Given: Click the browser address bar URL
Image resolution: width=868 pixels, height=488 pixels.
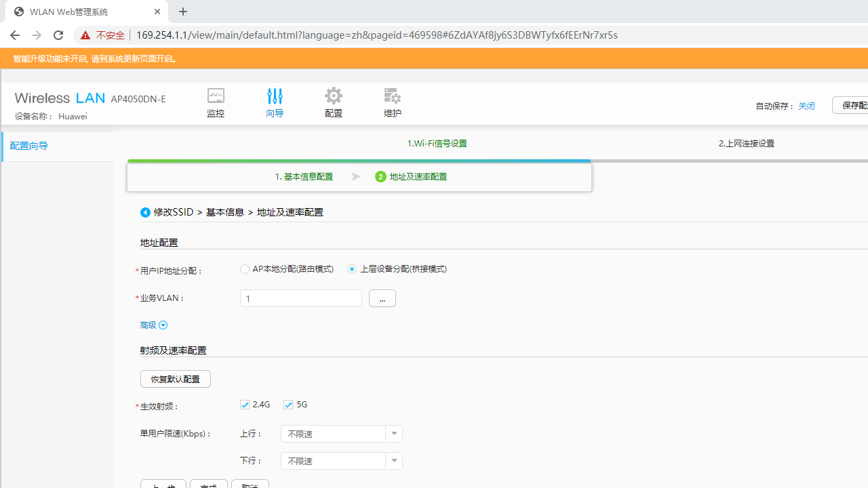Looking at the screenshot, I should click(377, 35).
